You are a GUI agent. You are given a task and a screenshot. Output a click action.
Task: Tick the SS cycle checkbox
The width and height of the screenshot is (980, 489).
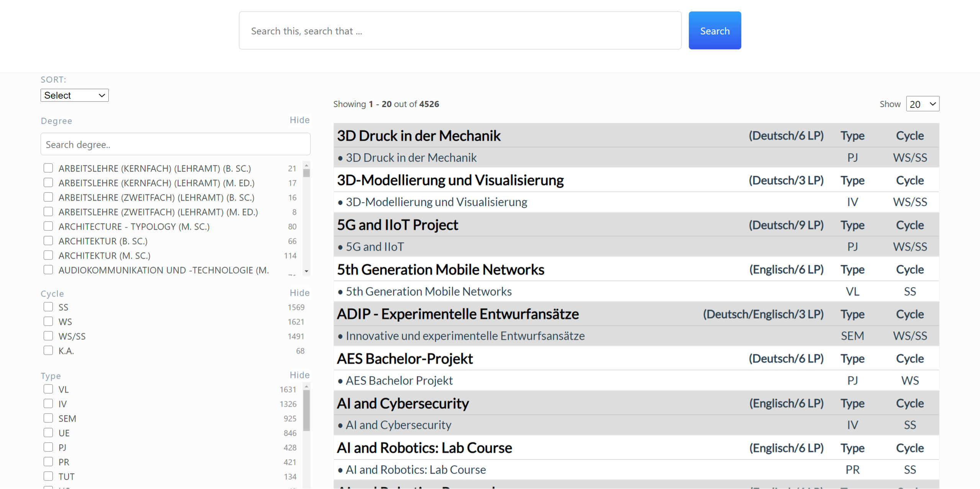click(x=48, y=307)
